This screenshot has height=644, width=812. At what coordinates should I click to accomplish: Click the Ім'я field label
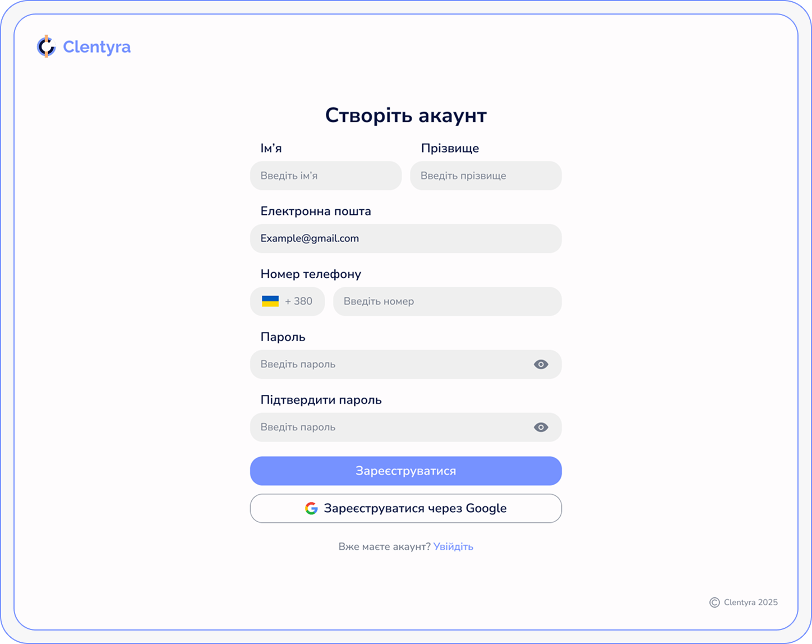click(271, 148)
